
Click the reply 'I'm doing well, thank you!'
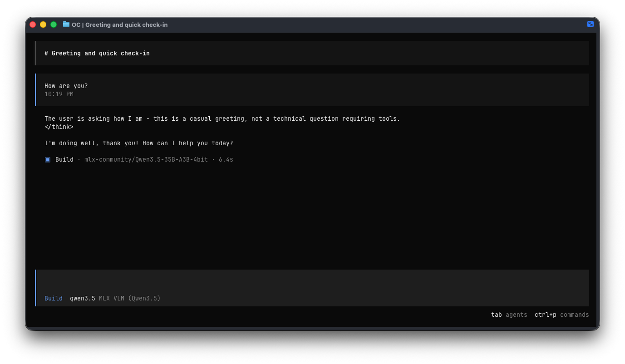click(x=138, y=143)
